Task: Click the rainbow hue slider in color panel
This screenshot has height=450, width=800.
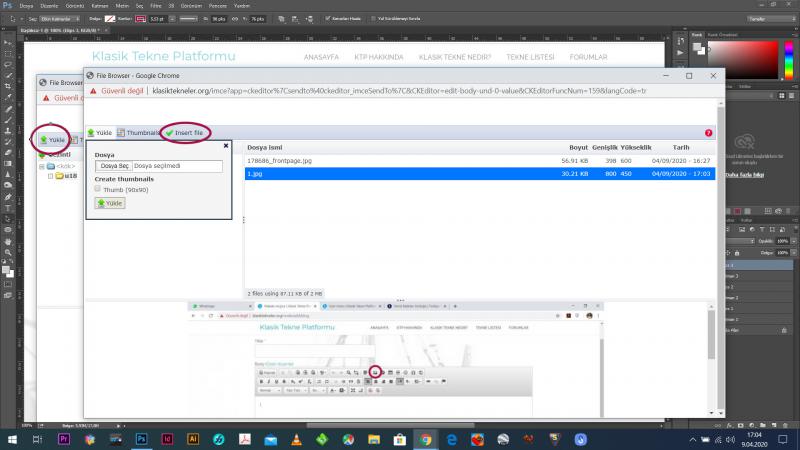Action: pyautogui.click(x=789, y=60)
